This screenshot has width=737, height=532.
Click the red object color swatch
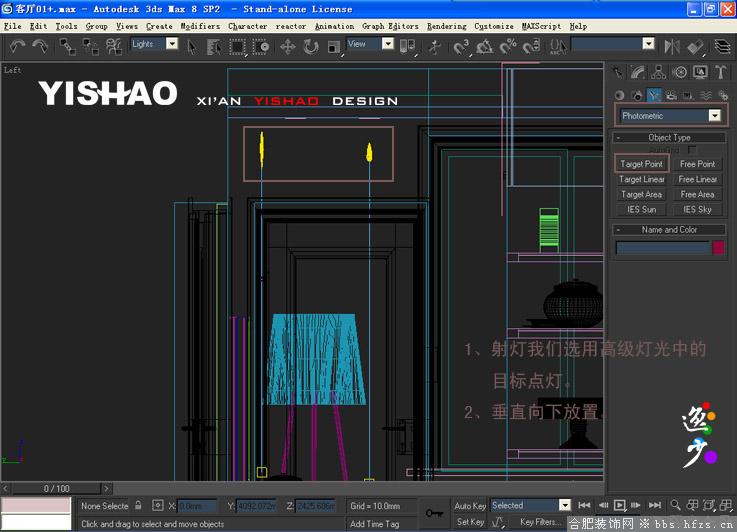(718, 247)
